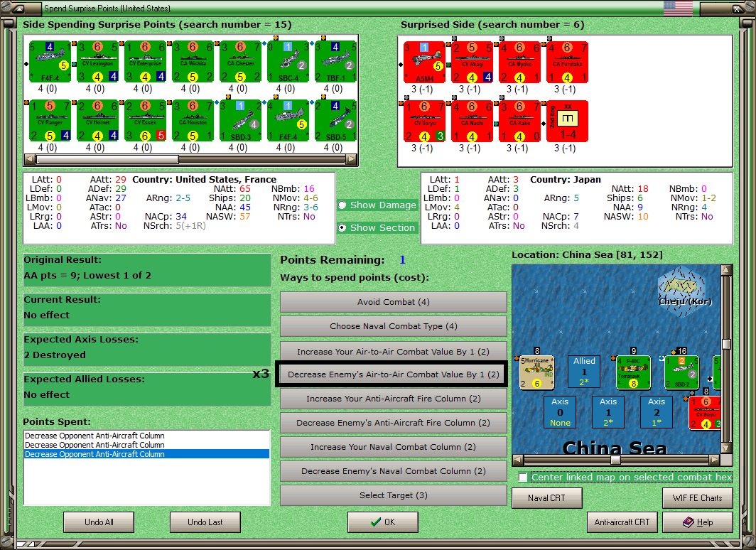Select the CV Lexington carrier counter
Screen dimensions: 756x550
point(98,62)
